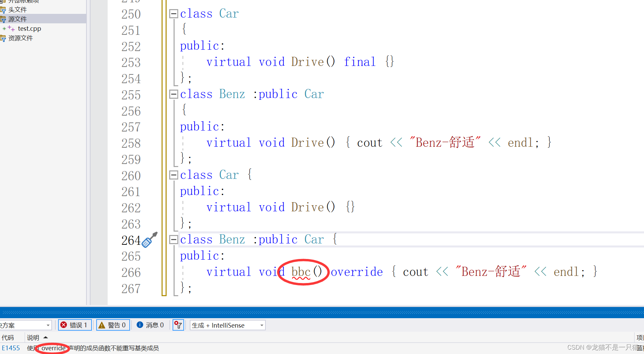Open the Build + IntelliSense dropdown
Viewport: 644px width, 354px height.
click(x=228, y=325)
